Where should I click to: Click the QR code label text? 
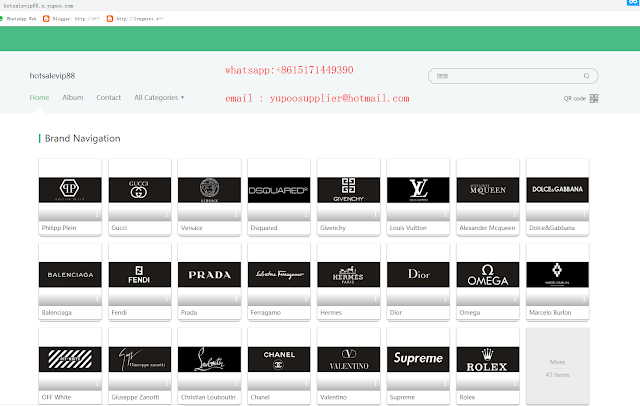(575, 98)
